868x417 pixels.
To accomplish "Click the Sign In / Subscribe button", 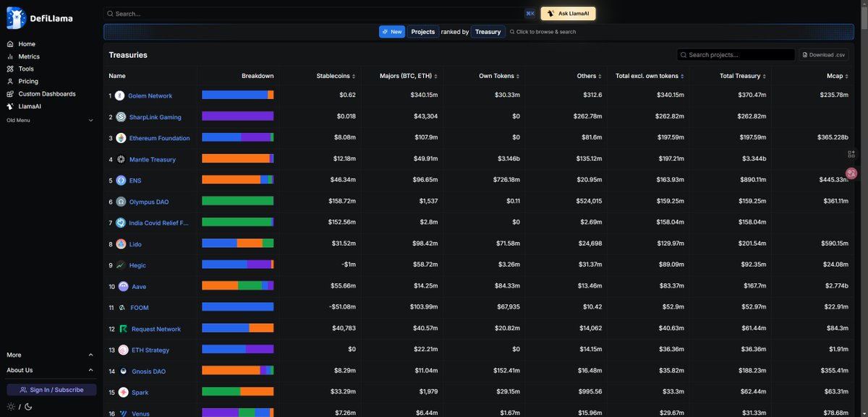I will tap(51, 390).
